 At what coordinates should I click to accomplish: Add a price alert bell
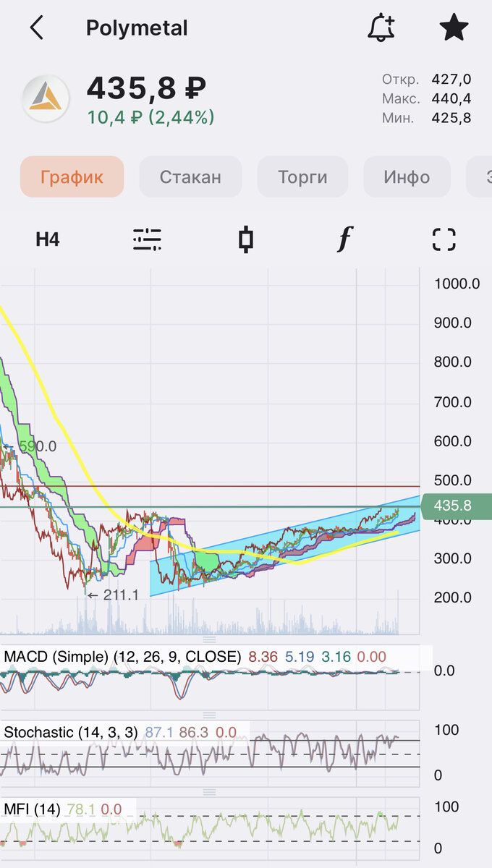coord(381,27)
